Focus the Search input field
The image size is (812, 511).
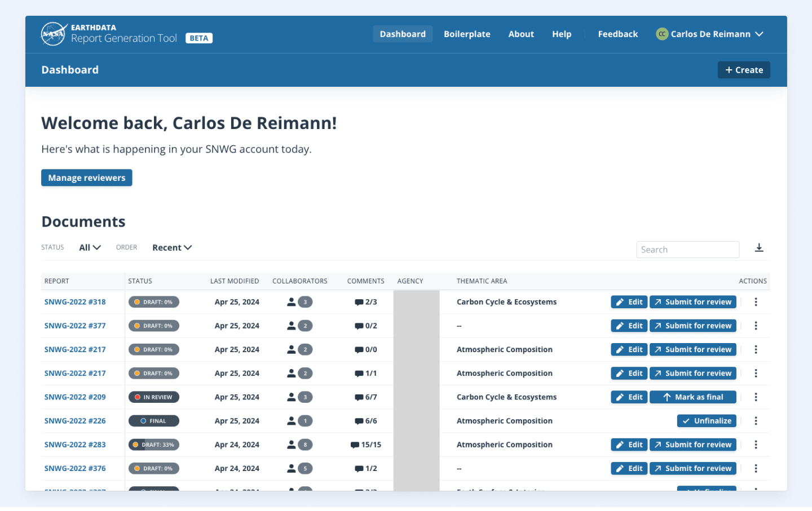(x=687, y=250)
